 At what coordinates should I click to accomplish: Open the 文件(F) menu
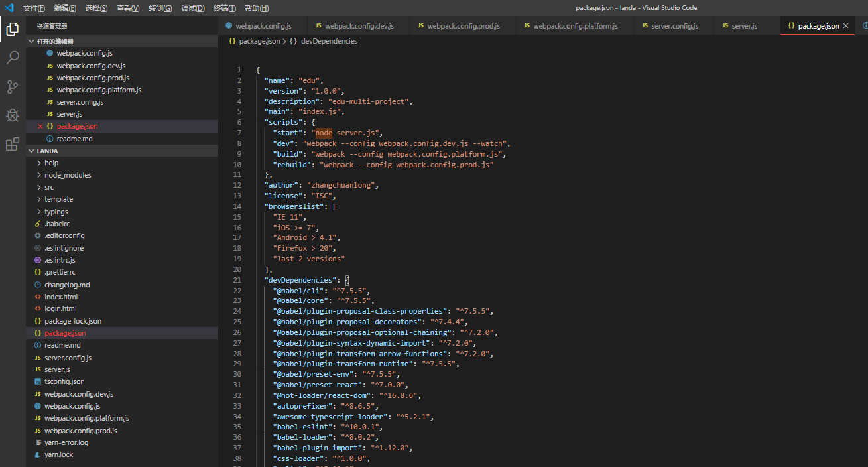pyautogui.click(x=34, y=8)
